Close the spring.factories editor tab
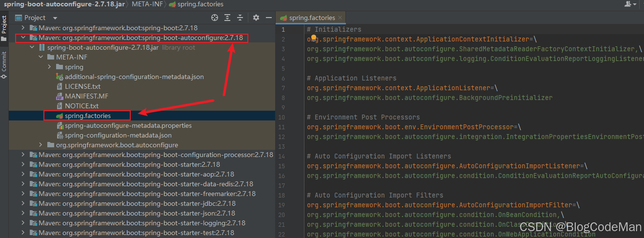 tap(340, 18)
